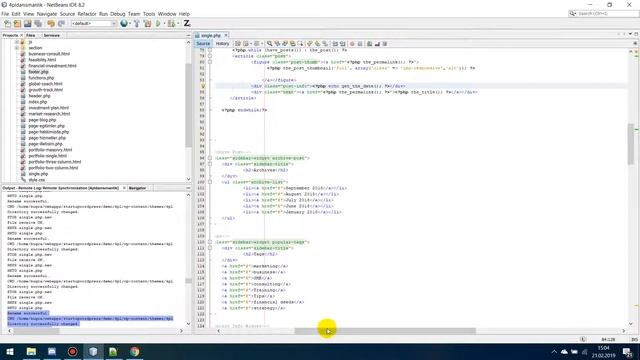Collapse code fold at line 110

[210, 242]
